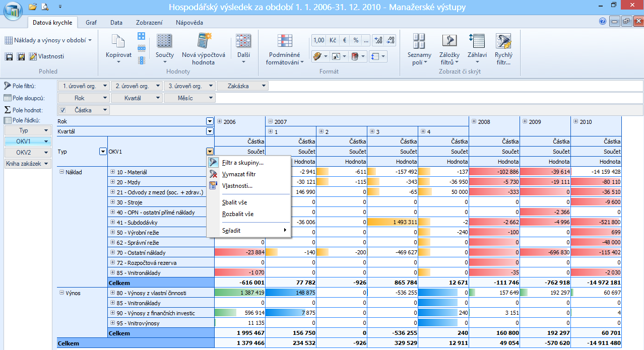Click the Kopírovat copy icon
Screen dimensions: 644x350
(x=119, y=49)
